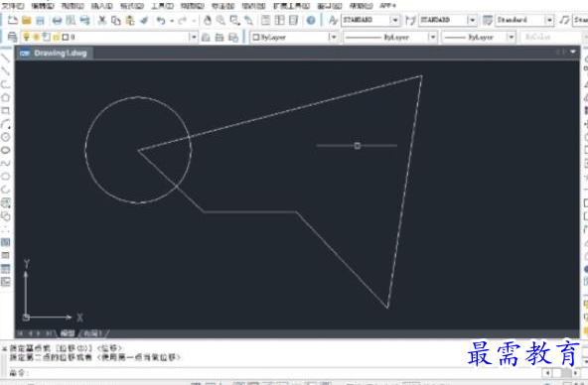Select the Zoom Realtime magnifier
Image resolution: width=588 pixels, height=385 pixels.
[x=220, y=20]
